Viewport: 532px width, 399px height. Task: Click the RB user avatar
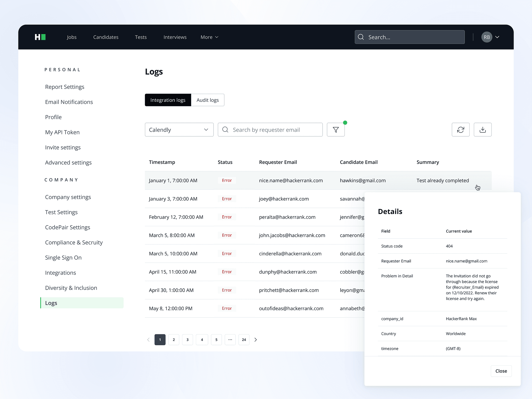487,37
